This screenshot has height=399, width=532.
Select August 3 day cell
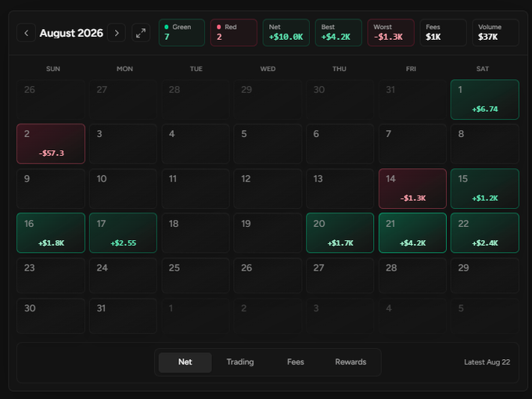point(123,144)
